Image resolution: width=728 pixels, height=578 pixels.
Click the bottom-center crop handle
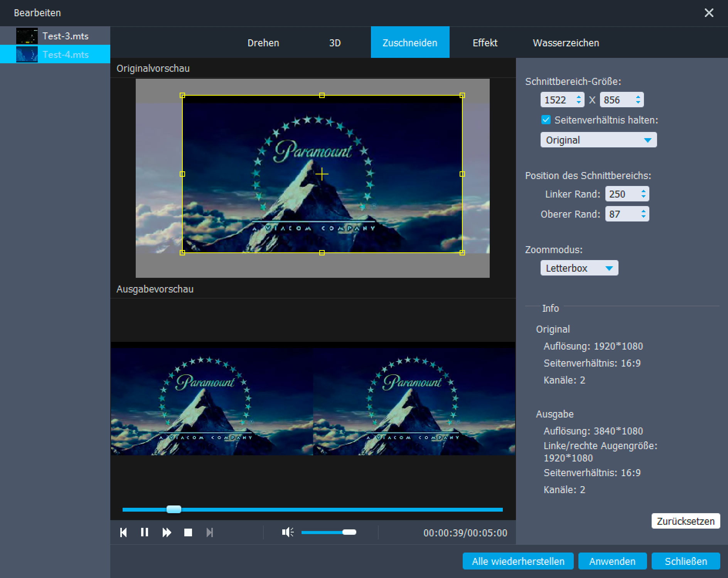coord(322,253)
